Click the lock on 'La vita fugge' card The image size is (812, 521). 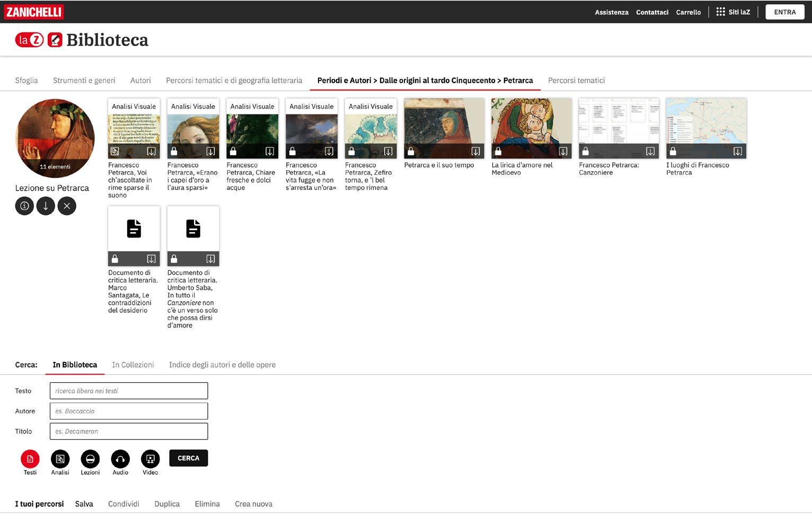click(292, 152)
